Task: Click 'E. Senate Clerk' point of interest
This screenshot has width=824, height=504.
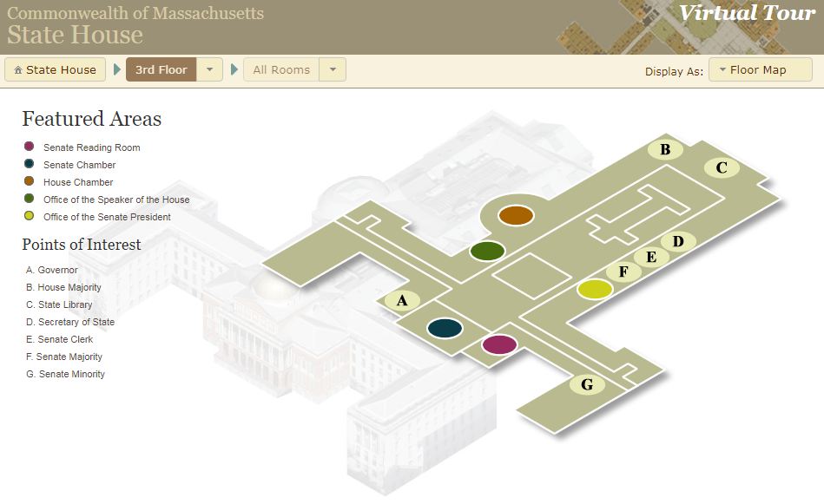Action: (59, 339)
